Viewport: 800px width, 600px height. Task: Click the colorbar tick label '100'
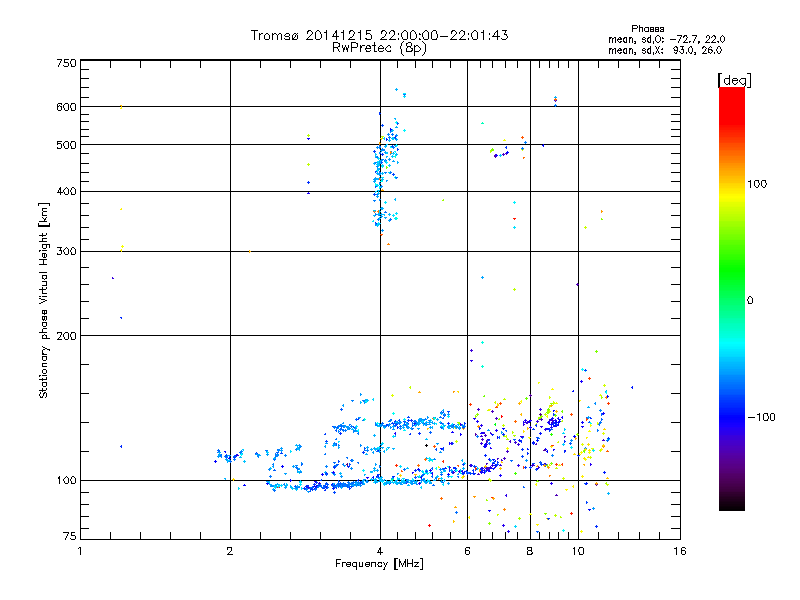point(757,184)
